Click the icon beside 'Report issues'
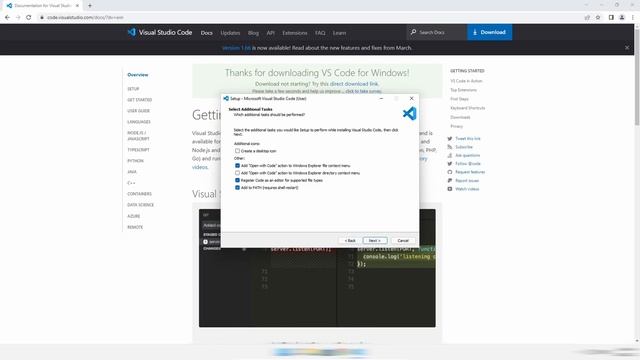Screen dimensions: 640x360 [450, 180]
